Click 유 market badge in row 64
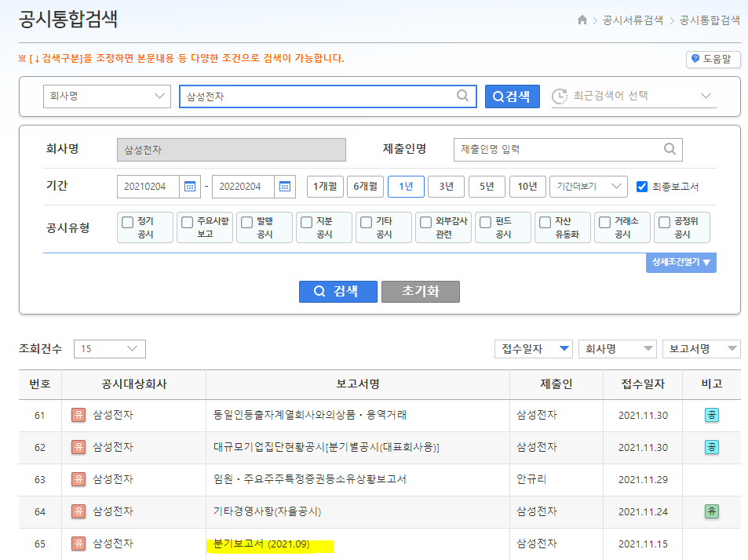 [78, 511]
